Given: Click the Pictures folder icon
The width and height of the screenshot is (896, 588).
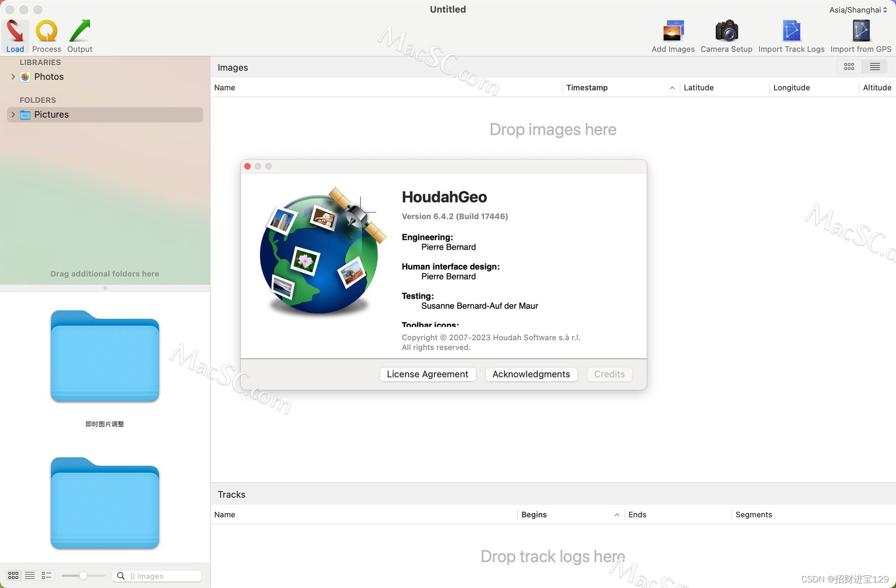Looking at the screenshot, I should click(x=25, y=114).
